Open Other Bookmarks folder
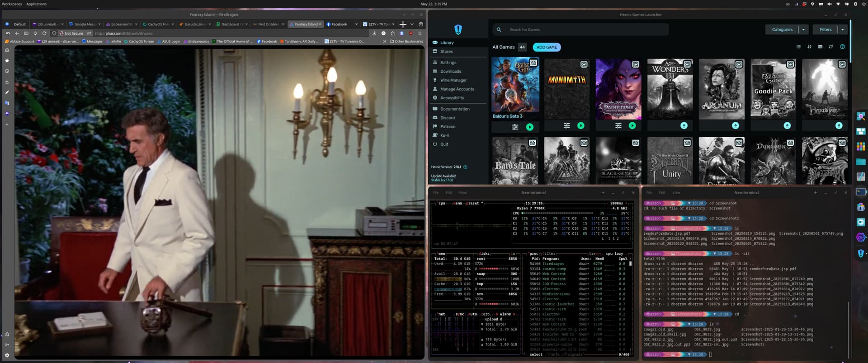The width and height of the screenshot is (868, 363). [406, 42]
